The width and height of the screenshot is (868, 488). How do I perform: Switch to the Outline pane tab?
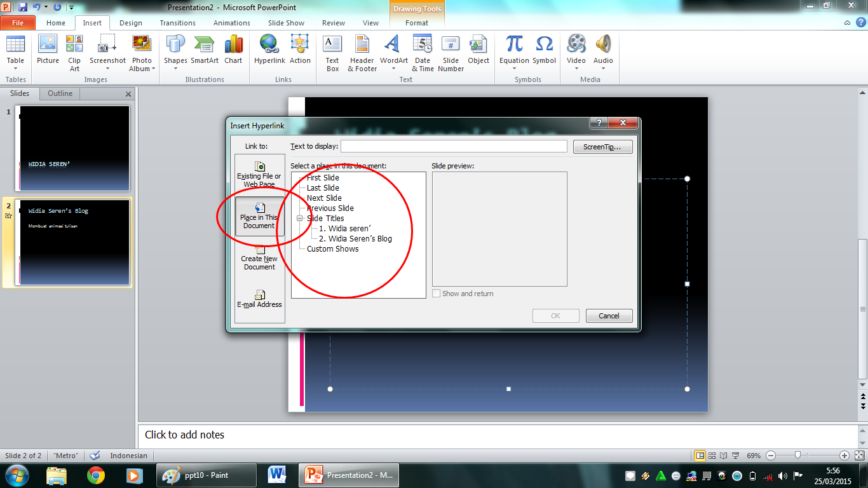tap(60, 93)
